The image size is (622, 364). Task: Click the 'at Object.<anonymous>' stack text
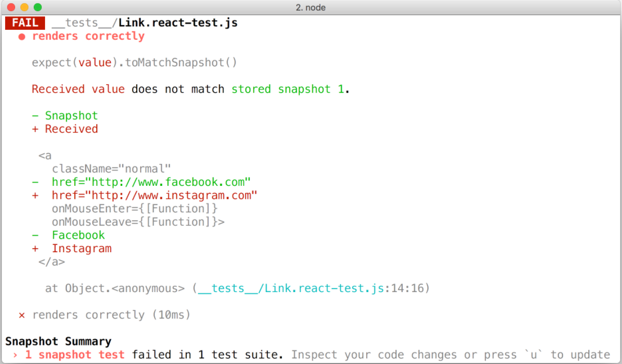click(115, 288)
